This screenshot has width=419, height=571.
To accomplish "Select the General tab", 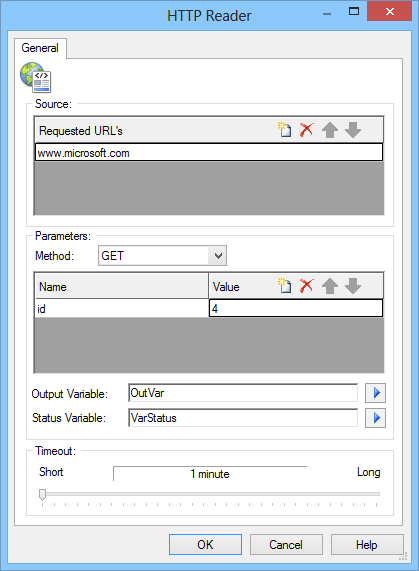I will pos(40,48).
